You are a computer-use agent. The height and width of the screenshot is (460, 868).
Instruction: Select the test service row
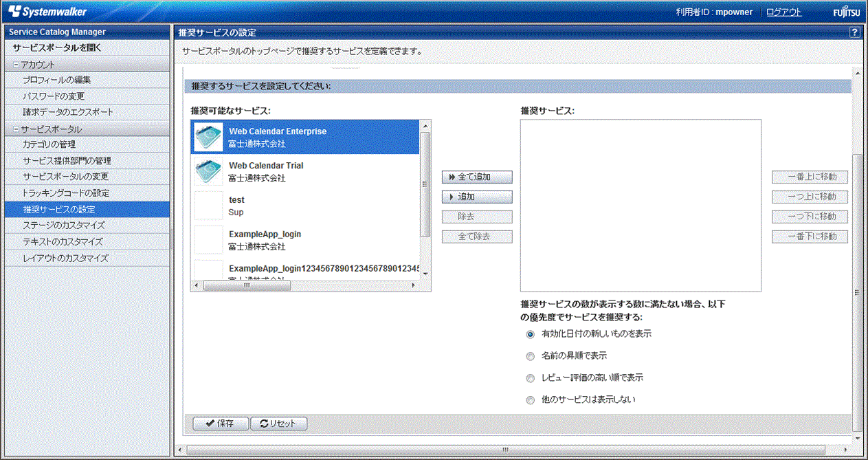point(305,206)
